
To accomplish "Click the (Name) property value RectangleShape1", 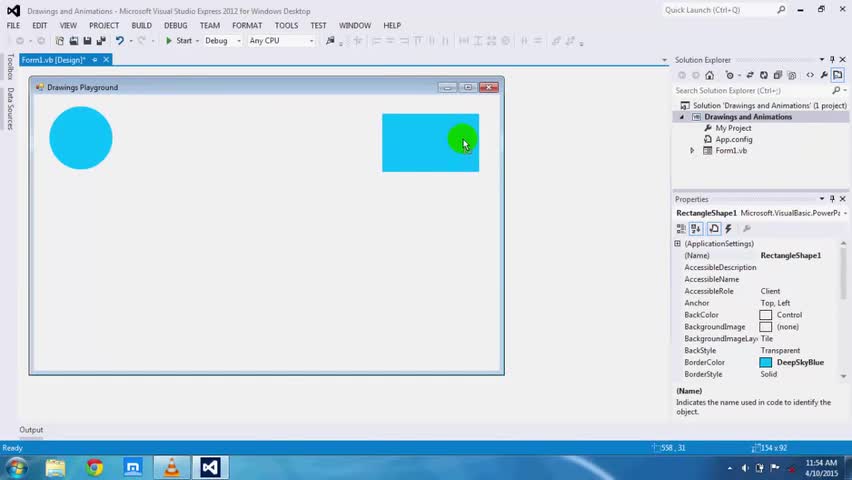I will coord(791,255).
